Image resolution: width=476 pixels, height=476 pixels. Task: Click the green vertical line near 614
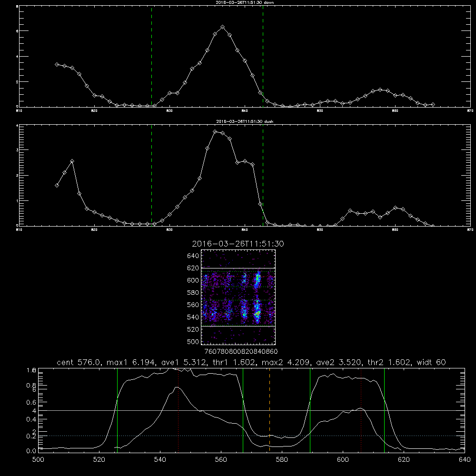384,410
